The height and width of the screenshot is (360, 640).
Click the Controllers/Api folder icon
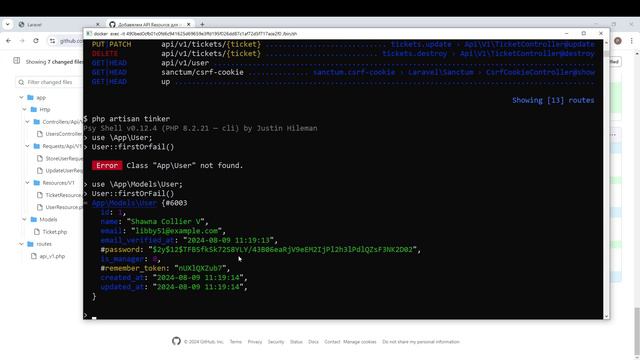[x=37, y=122]
